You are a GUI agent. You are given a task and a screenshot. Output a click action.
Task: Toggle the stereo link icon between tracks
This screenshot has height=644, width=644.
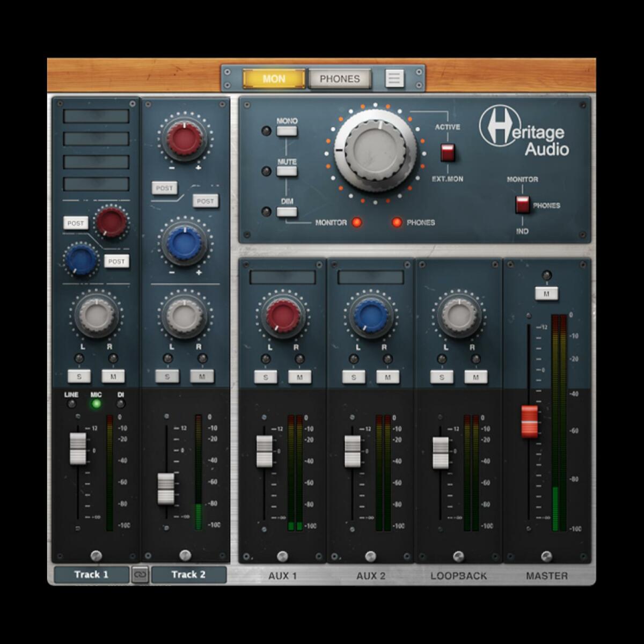pos(140,575)
